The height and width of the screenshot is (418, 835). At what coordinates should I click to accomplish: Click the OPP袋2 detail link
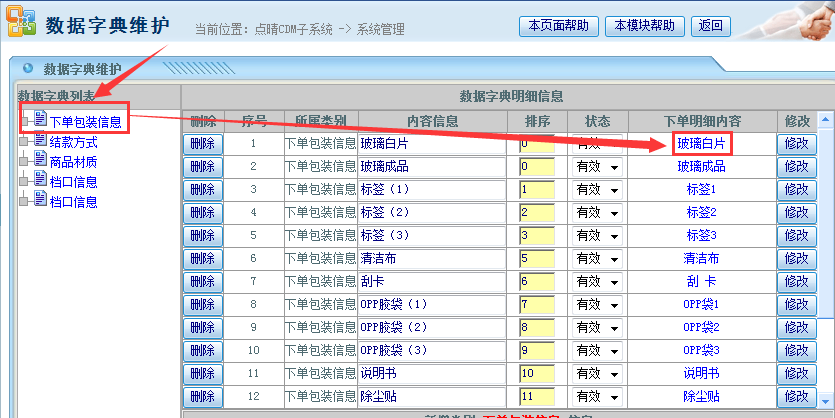(x=701, y=327)
